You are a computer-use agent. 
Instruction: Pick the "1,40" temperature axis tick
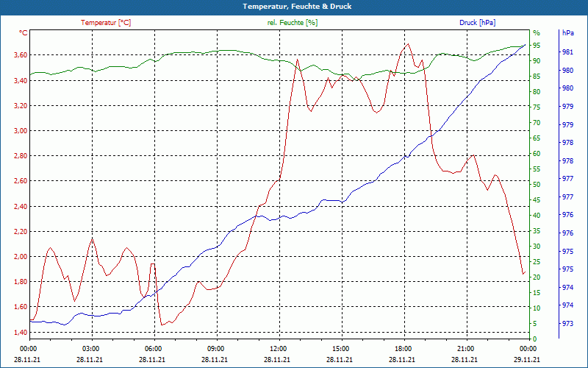(x=21, y=332)
